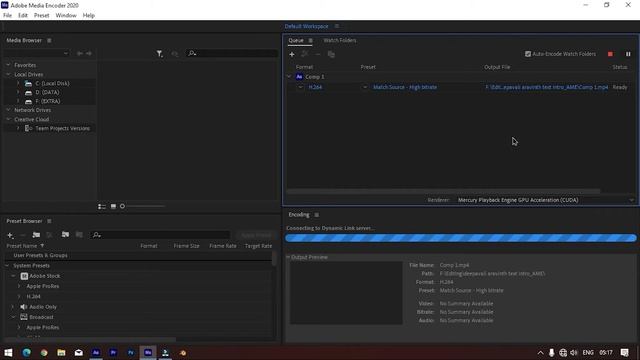This screenshot has width=640, height=360.
Task: Click the Media Browser search field
Action: [232, 53]
